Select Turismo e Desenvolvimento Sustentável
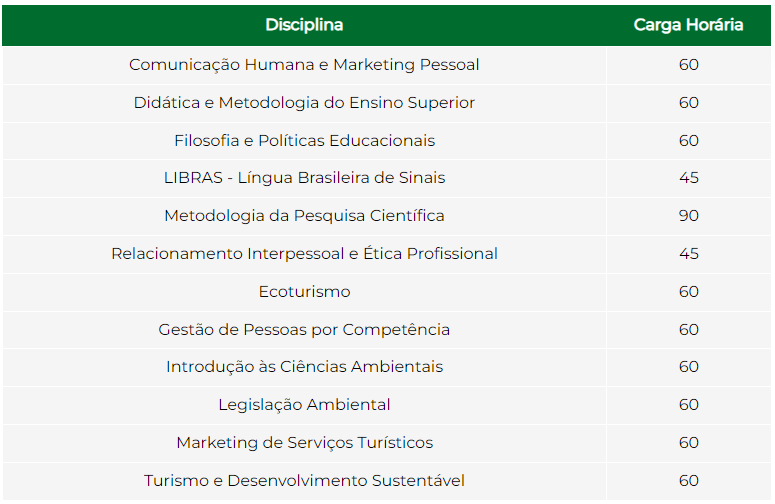Viewport: 775px width, 504px height. pos(304,481)
